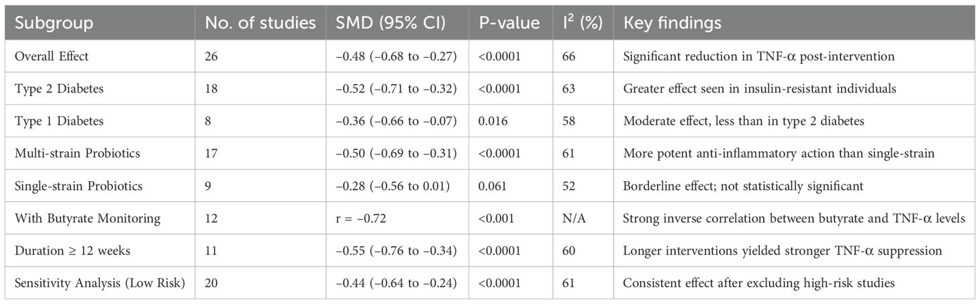Click the Overall Effect row label
Screen dimensions: 980x304
click(x=52, y=56)
